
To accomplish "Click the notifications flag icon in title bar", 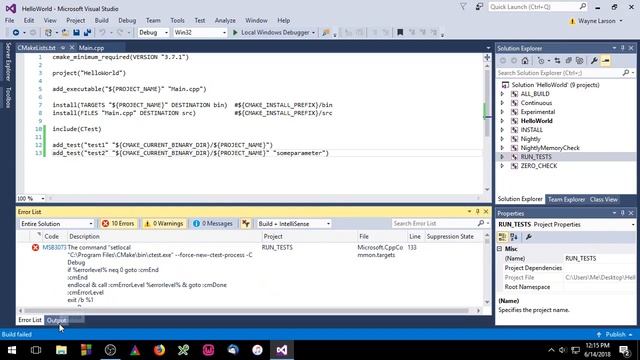I will pyautogui.click(x=463, y=7).
